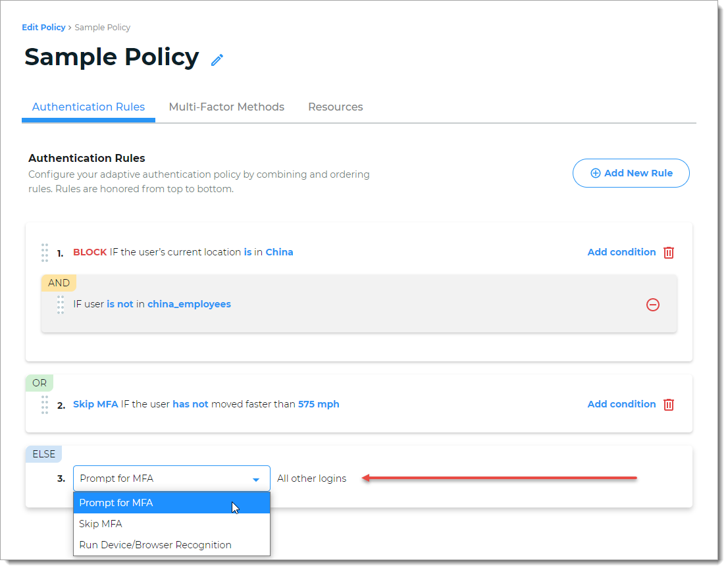This screenshot has width=728, height=570.
Task: Delete rule 1 using its trash icon
Action: click(669, 252)
